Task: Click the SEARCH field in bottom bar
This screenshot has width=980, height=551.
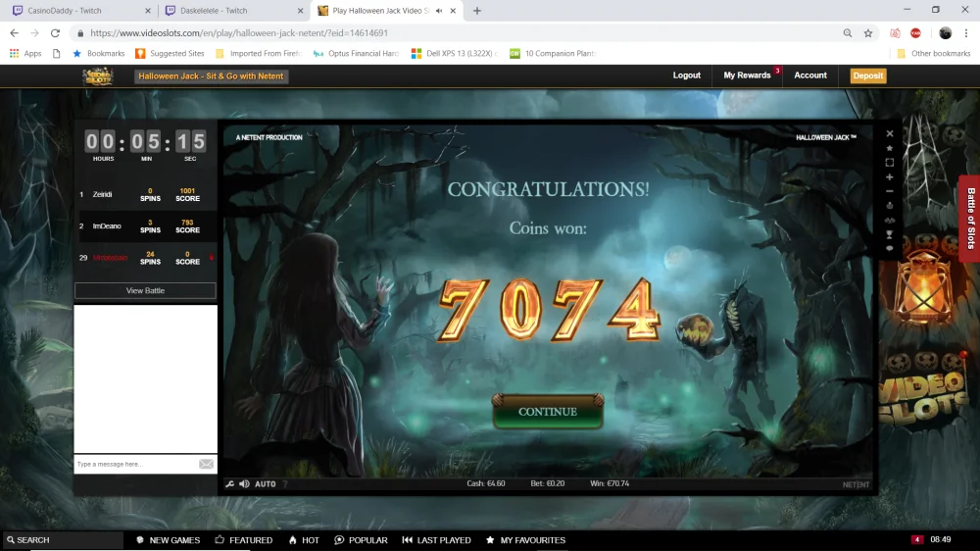Action: pyautogui.click(x=63, y=540)
